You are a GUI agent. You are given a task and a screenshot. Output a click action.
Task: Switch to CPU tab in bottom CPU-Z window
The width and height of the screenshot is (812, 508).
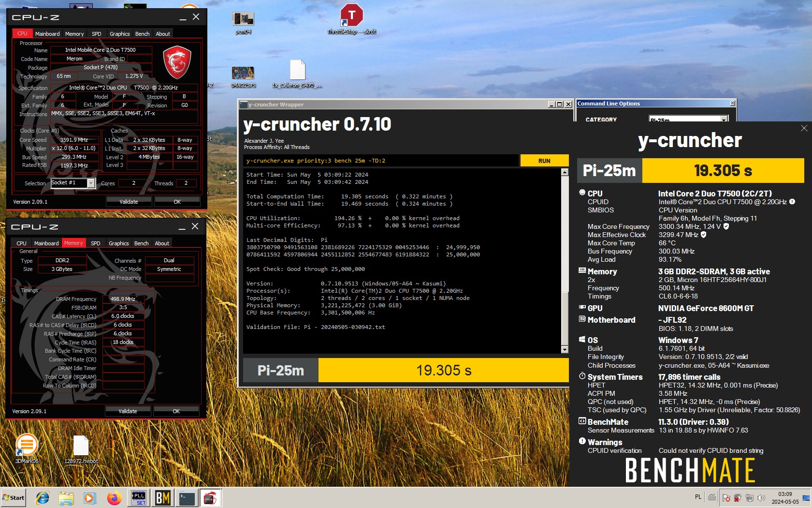22,243
